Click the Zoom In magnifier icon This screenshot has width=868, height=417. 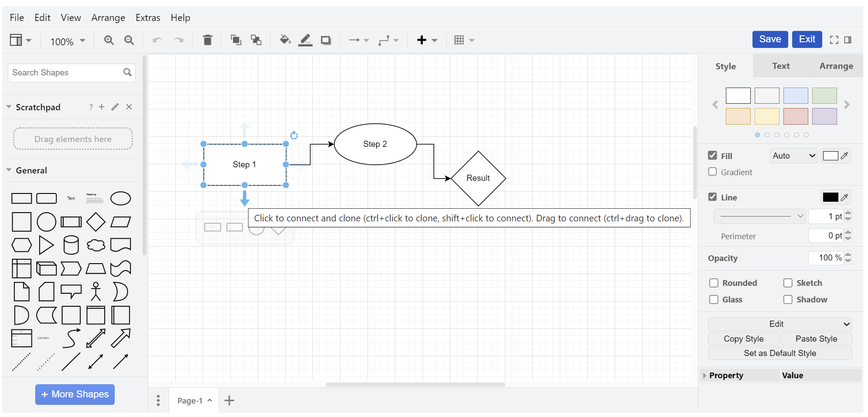(109, 41)
